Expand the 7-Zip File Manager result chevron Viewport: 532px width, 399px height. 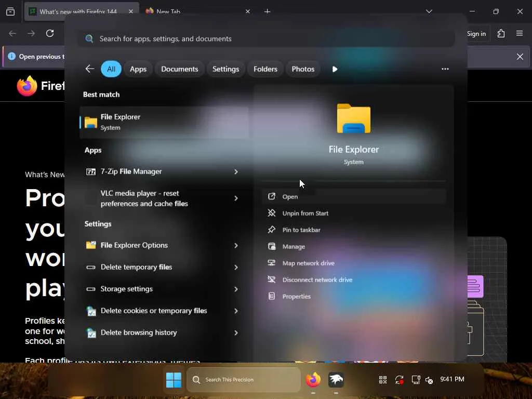point(236,171)
